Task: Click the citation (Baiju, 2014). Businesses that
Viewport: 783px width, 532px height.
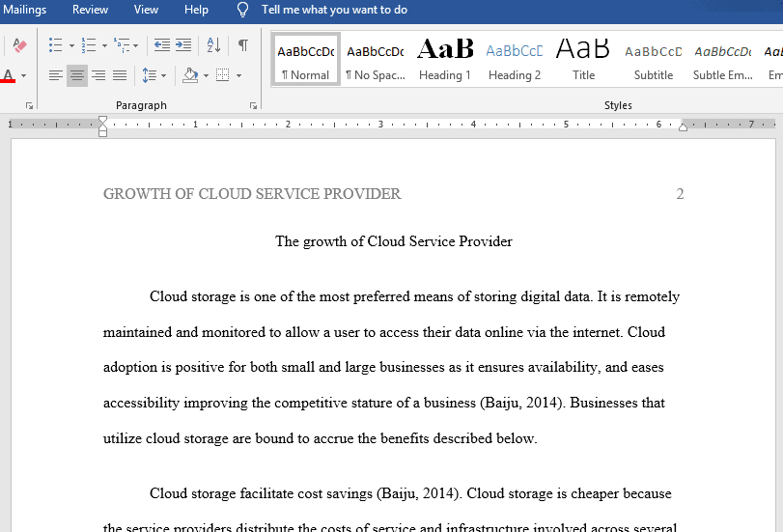Action: [x=573, y=403]
